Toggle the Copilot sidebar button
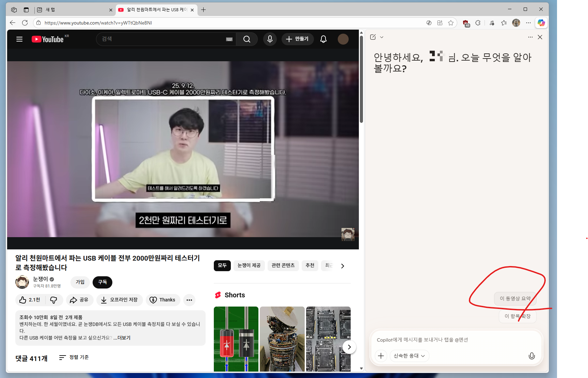 (x=541, y=23)
